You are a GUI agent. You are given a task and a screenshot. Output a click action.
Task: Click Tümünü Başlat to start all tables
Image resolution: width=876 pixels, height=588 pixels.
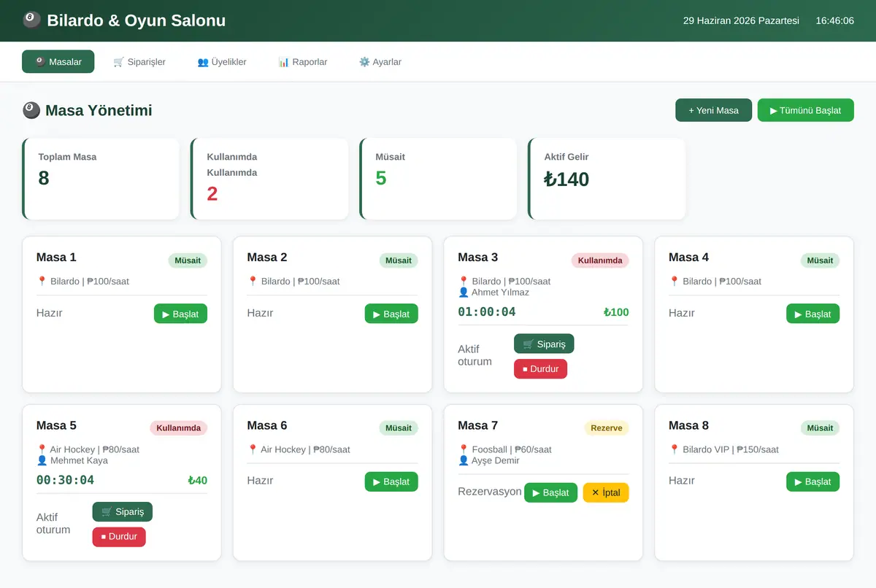pyautogui.click(x=806, y=110)
